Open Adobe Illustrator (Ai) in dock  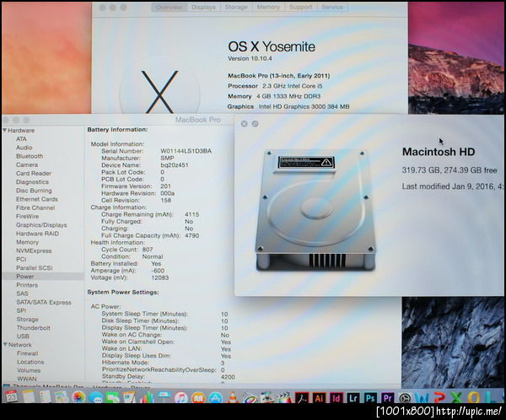pyautogui.click(x=319, y=397)
